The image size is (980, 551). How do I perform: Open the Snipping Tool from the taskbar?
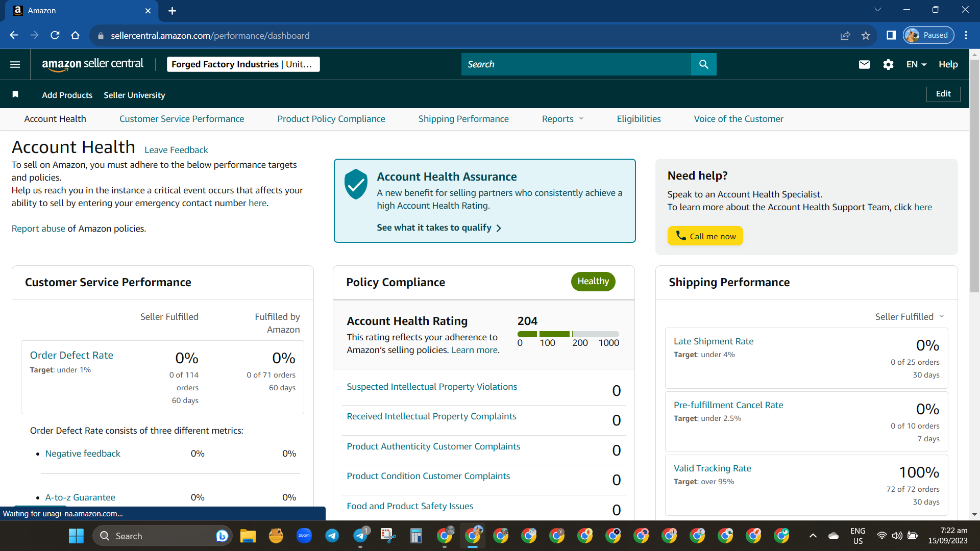point(388,536)
